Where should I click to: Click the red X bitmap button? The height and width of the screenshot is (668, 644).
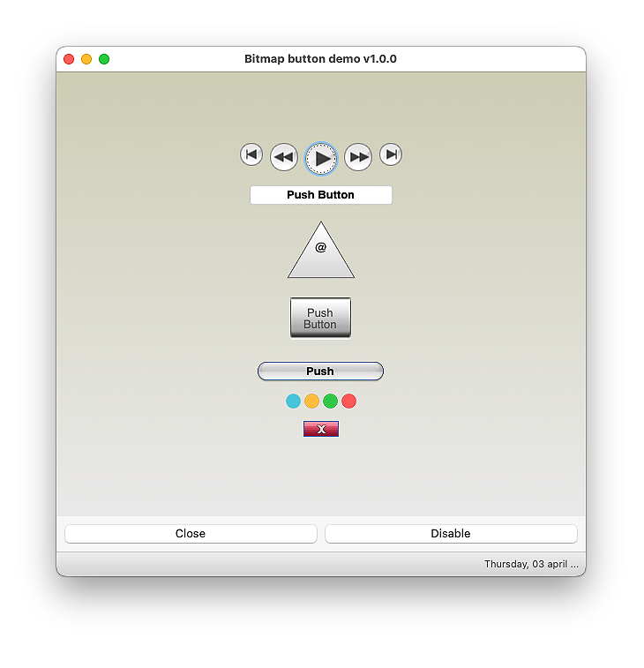coord(321,429)
